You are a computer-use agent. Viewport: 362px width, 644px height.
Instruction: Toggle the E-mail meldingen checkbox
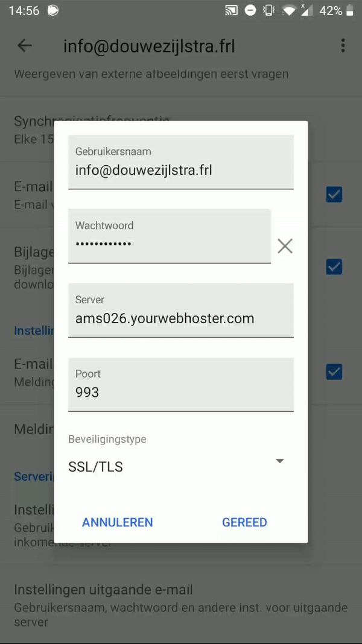coord(334,371)
